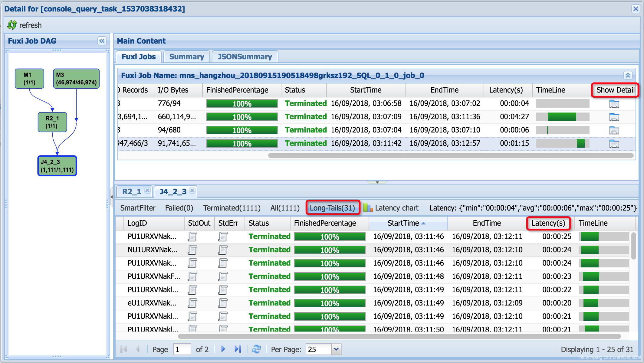
Task: Close the R2_1 tab
Action: (147, 190)
